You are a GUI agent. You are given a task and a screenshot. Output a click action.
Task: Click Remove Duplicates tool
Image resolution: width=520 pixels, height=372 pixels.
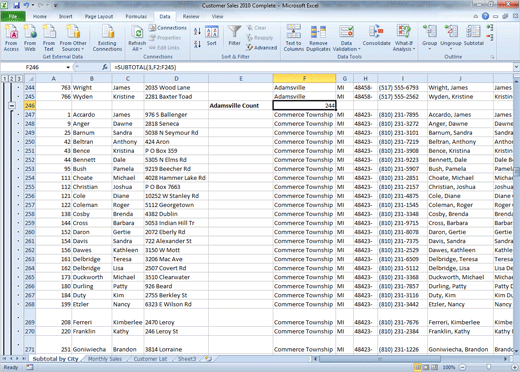318,38
